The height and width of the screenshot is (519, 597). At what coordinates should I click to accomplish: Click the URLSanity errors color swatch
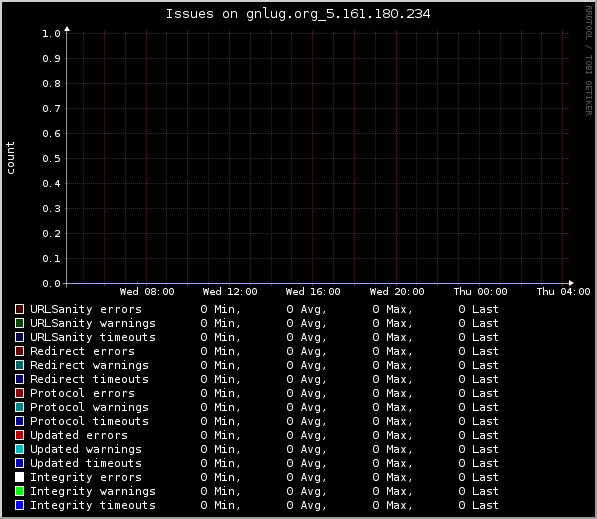point(19,309)
